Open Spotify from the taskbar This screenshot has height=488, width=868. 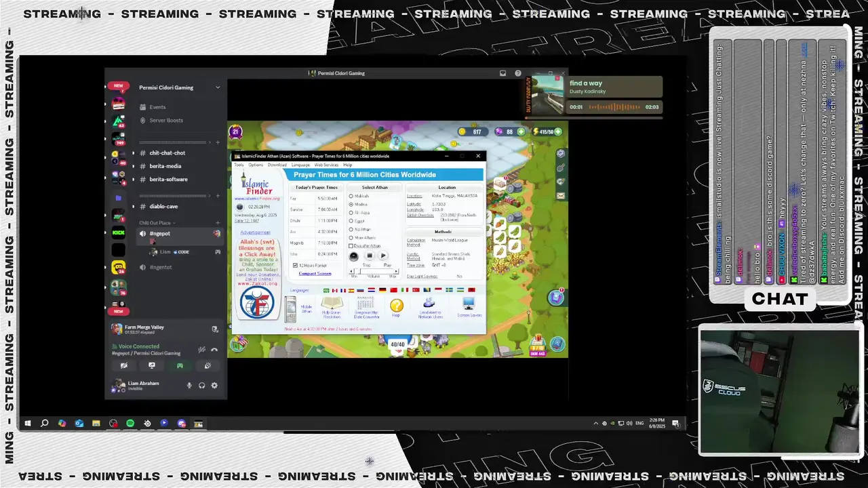pyautogui.click(x=130, y=424)
